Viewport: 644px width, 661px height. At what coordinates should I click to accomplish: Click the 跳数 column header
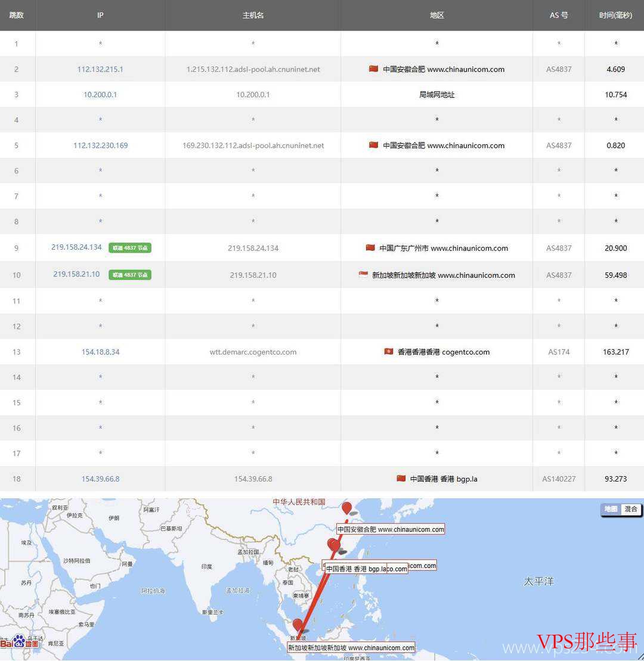[x=17, y=15]
